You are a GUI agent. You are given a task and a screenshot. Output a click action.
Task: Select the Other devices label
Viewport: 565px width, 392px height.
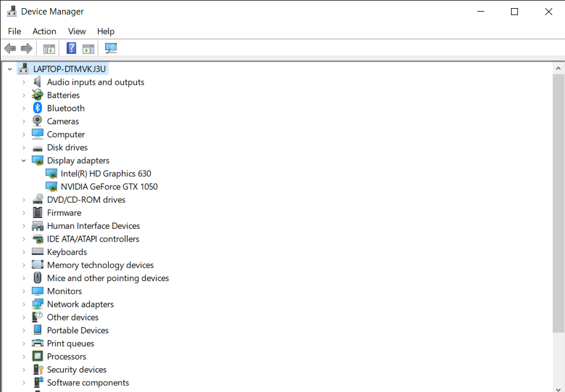(73, 318)
